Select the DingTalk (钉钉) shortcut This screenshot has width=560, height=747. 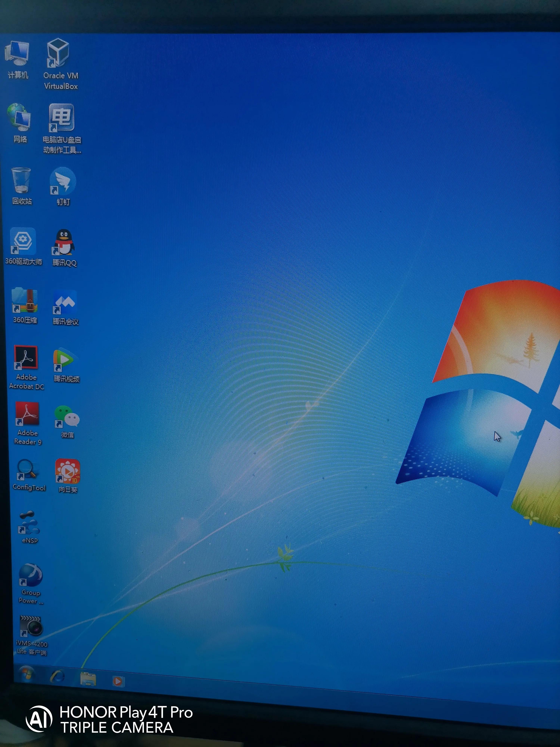tap(63, 181)
